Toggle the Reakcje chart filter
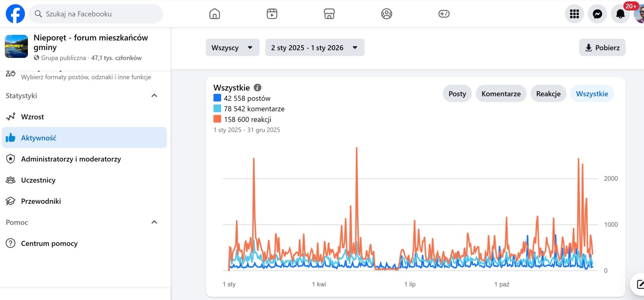644x300 pixels. point(548,94)
